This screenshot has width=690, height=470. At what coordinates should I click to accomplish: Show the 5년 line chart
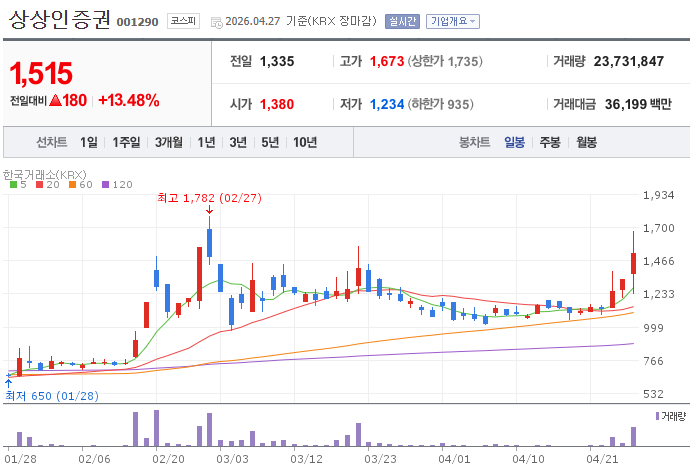point(270,142)
